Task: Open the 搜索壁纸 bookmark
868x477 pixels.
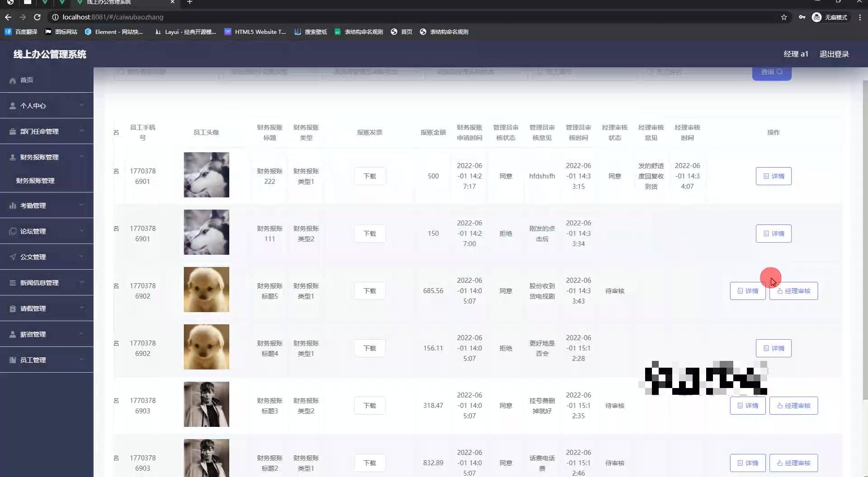Action: coord(311,32)
